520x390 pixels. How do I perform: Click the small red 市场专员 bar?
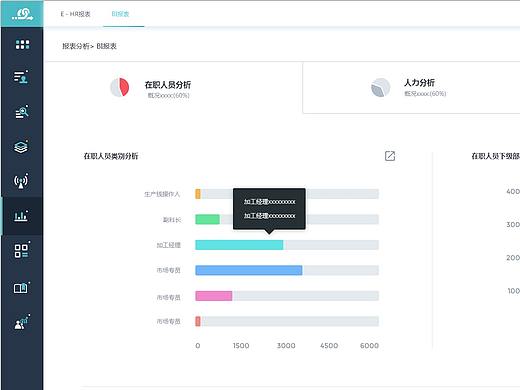click(198, 321)
